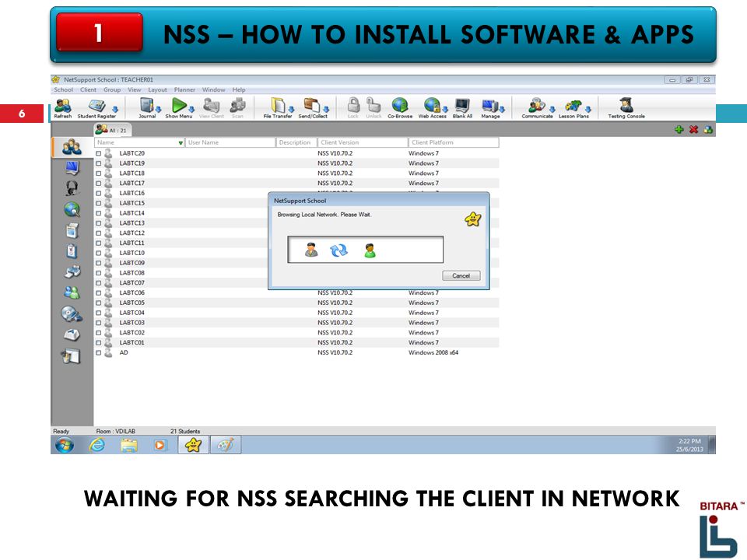Click the Description column header

tap(296, 142)
